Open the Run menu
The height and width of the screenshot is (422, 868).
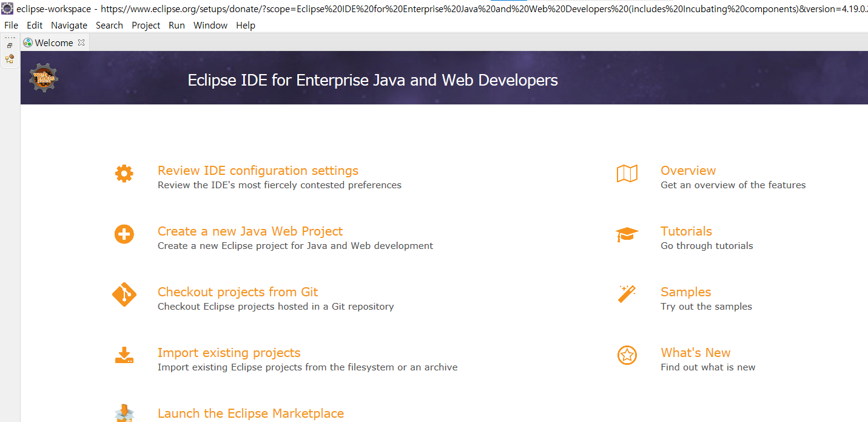point(177,26)
